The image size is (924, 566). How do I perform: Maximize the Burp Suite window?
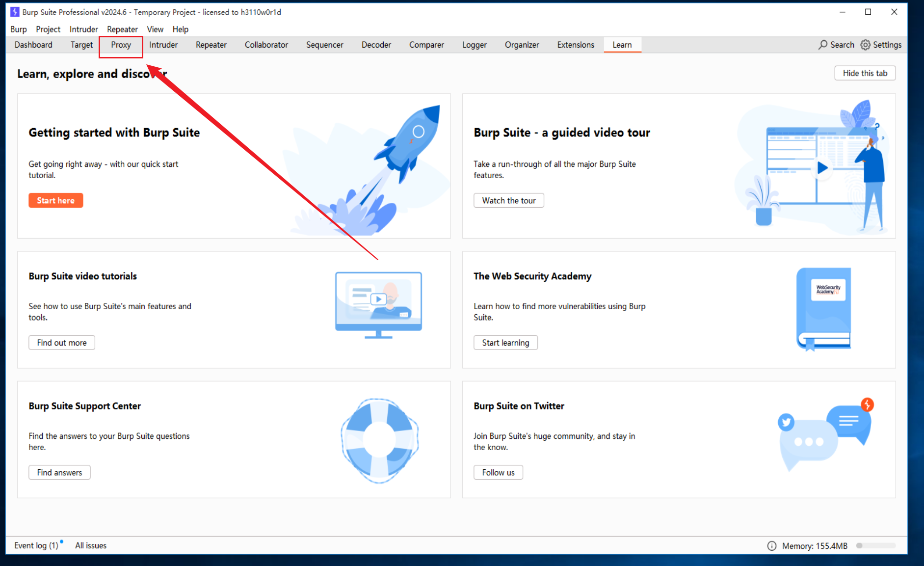[x=868, y=12]
